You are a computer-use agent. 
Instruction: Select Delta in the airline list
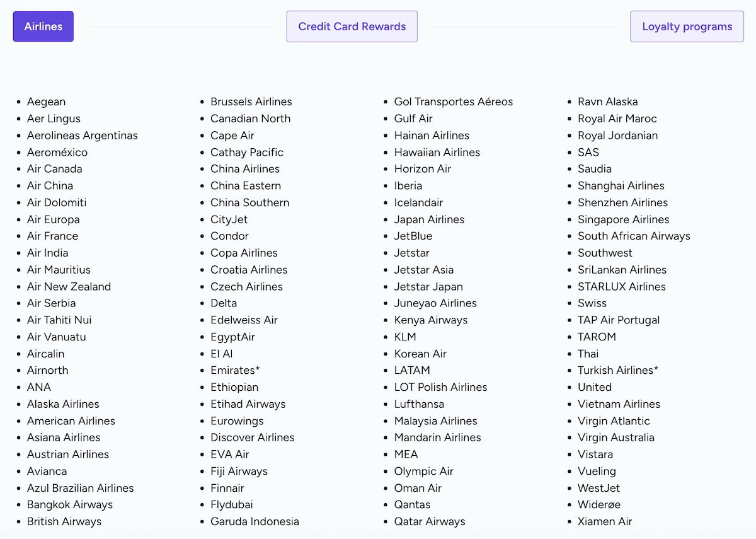224,303
